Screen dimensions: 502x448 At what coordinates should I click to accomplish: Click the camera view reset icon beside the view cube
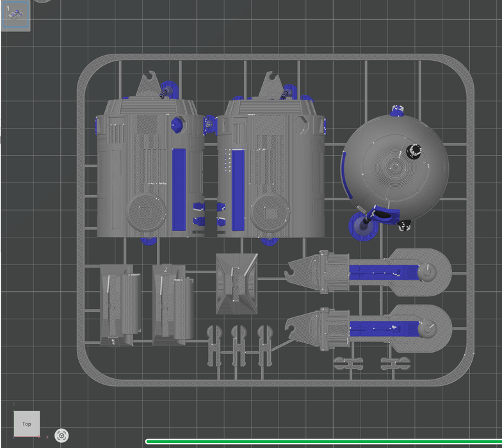[x=61, y=436]
